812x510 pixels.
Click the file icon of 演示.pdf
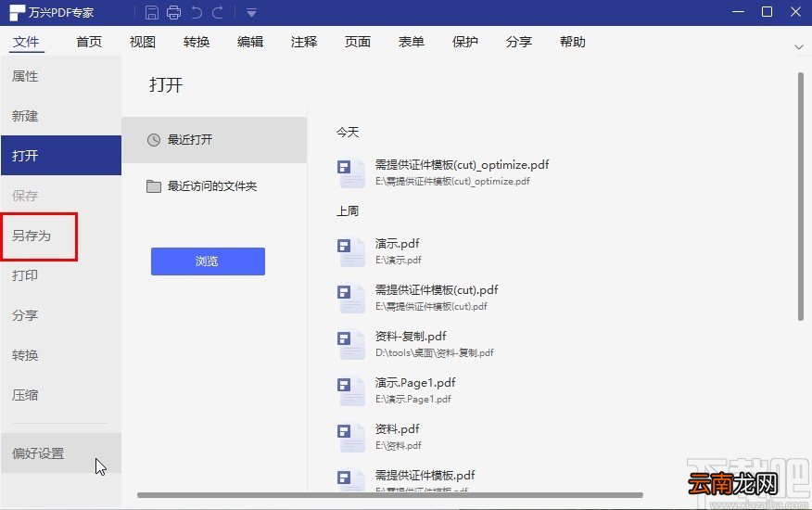351,251
